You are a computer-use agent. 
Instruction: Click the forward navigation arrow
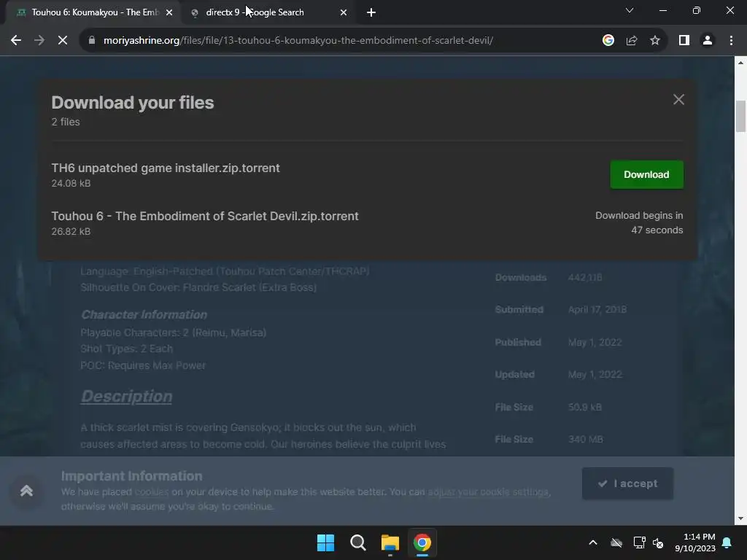click(39, 41)
